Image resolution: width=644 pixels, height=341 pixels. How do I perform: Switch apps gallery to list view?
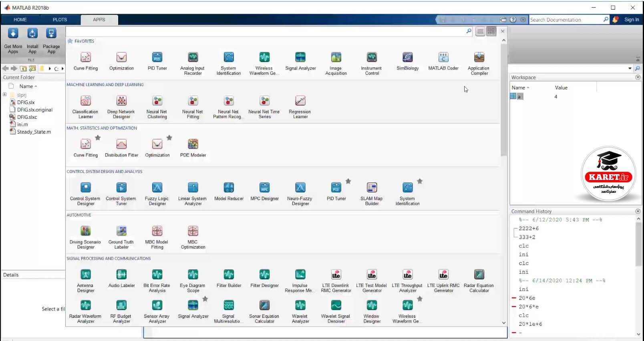pos(480,31)
